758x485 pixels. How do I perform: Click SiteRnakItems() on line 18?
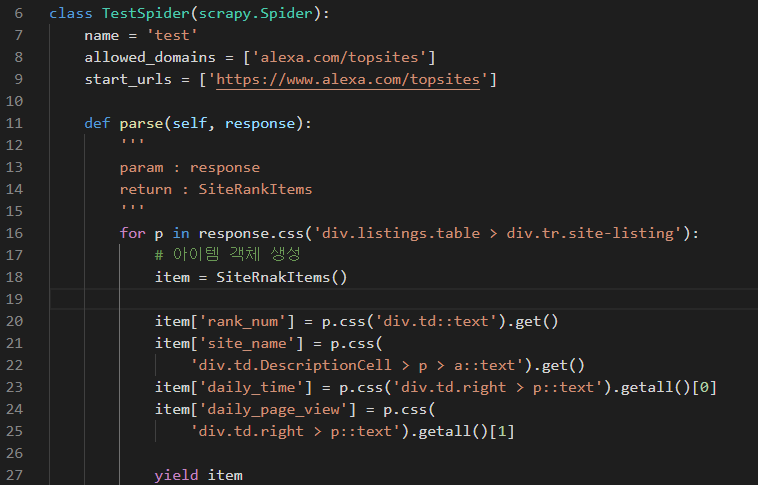pyautogui.click(x=282, y=277)
